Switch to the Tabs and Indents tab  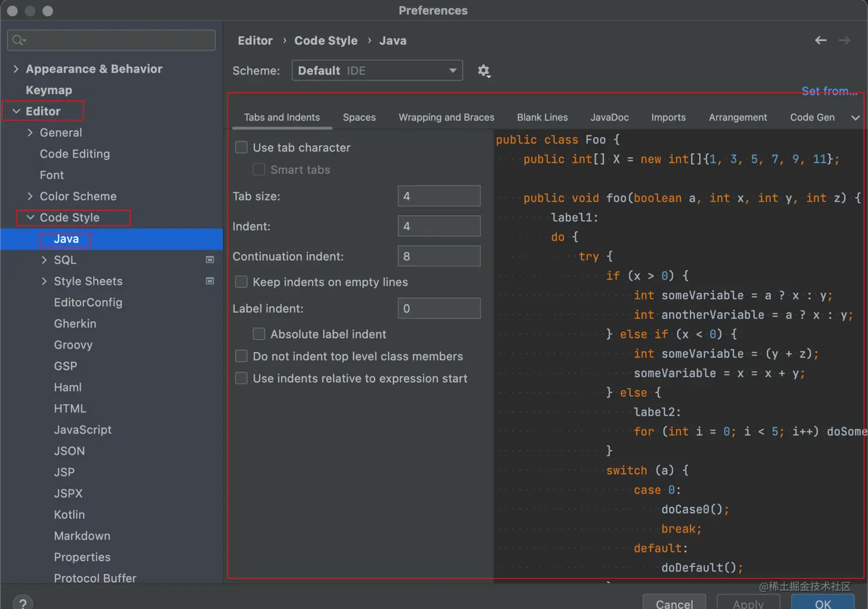[x=282, y=117]
